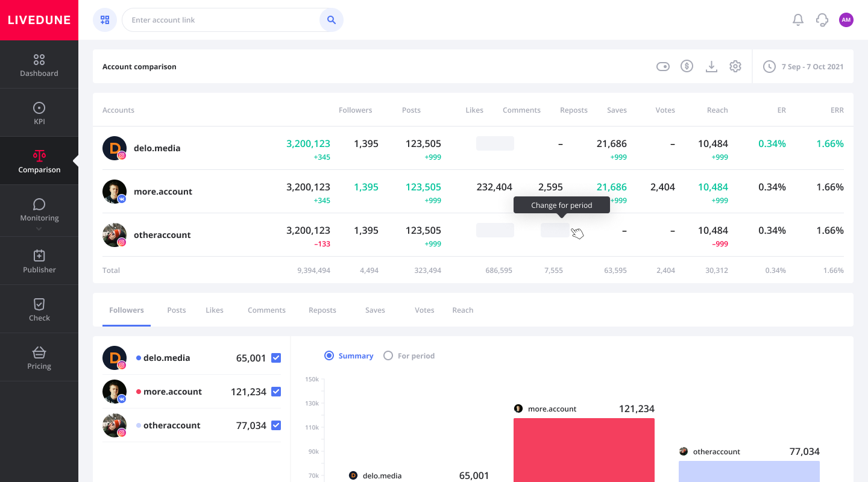Focus the Enter account link field
The height and width of the screenshot is (482, 868).
pyautogui.click(x=221, y=20)
